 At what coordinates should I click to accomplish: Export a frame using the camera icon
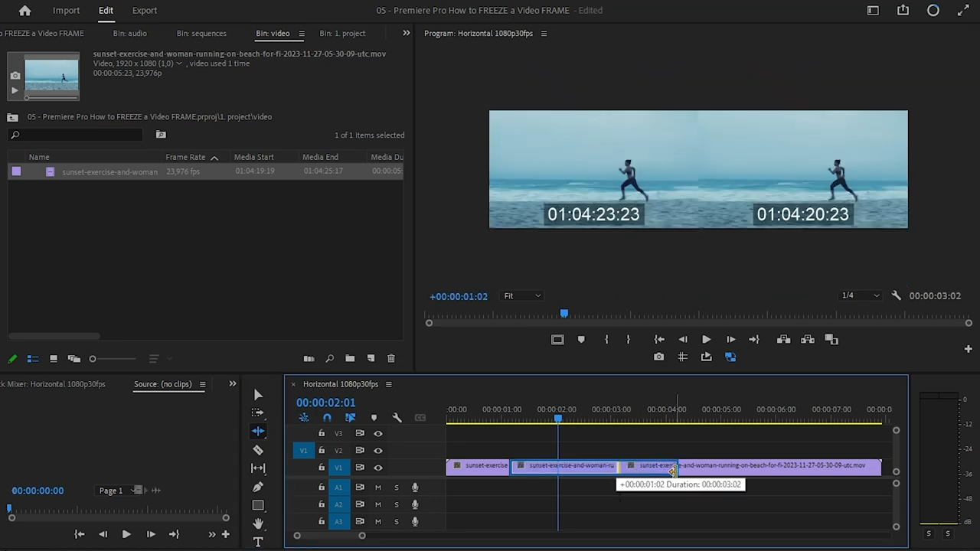tap(658, 357)
